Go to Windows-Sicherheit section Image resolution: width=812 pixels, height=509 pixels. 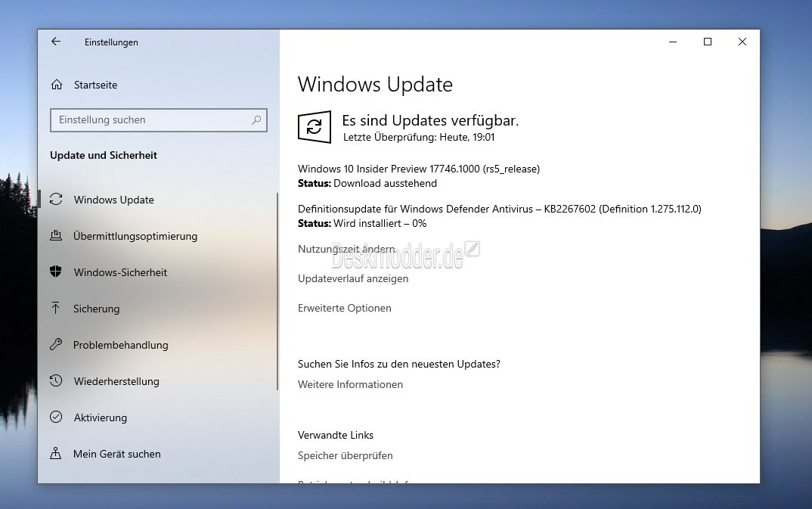click(120, 272)
